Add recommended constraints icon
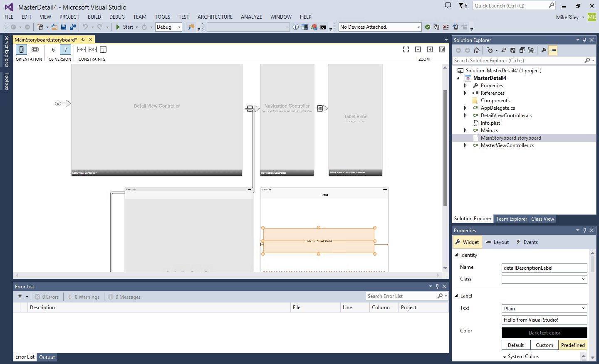 pos(82,49)
